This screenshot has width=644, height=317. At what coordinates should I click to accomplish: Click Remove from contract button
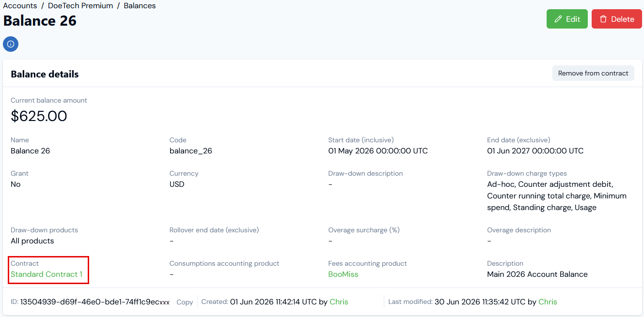593,73
